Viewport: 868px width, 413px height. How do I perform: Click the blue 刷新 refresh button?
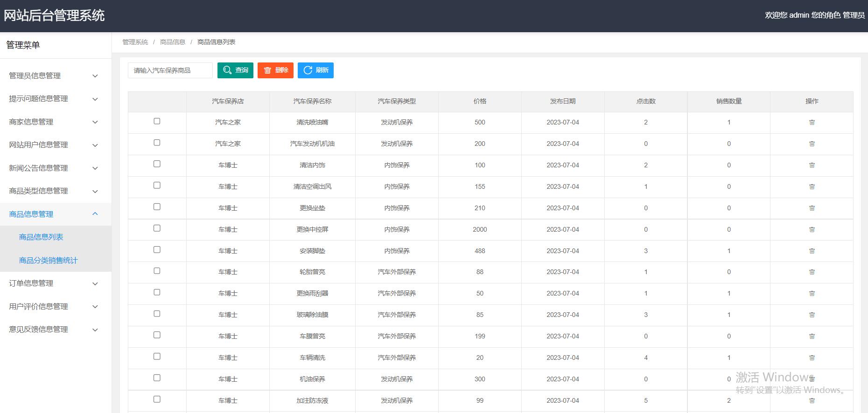click(315, 70)
